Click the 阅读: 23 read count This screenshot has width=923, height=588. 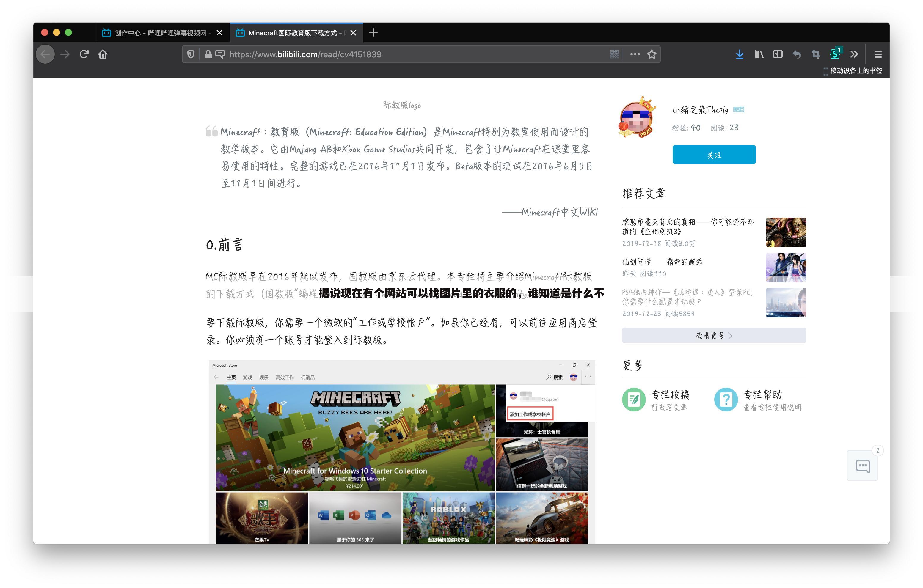coord(724,128)
